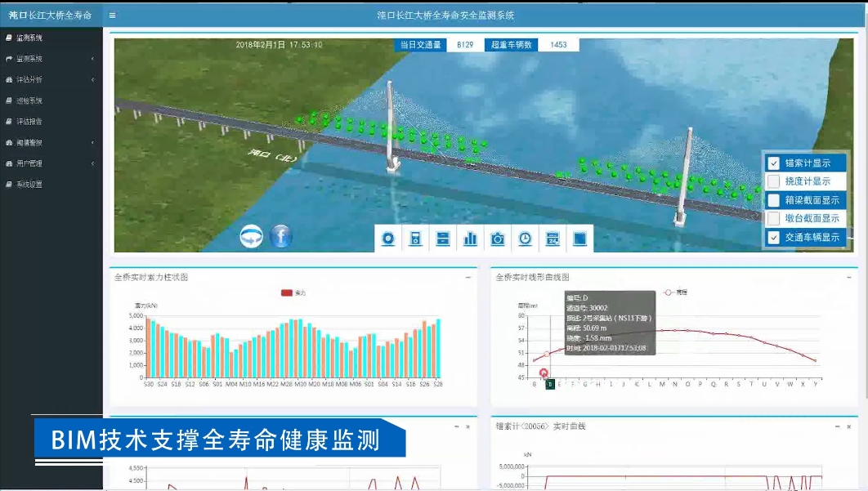This screenshot has height=491, width=868.
Task: Expand the 用户管理 menu chevron
Action: coord(92,163)
